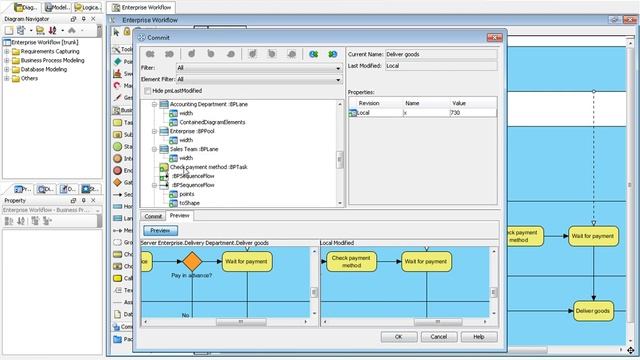This screenshot has height=360, width=640.
Task: Select ContainedDiagramElements tree item
Action: point(212,122)
